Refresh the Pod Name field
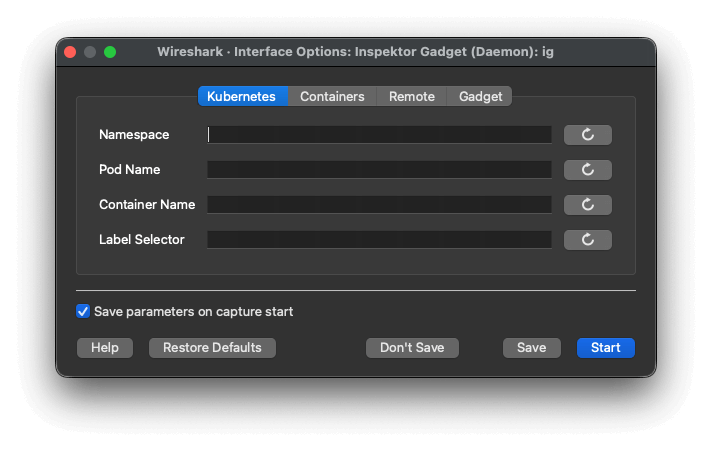The image size is (712, 451). 587,170
